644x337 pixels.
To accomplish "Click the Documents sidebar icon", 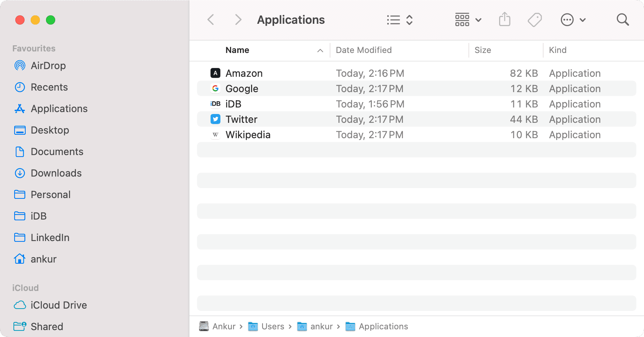I will pos(20,152).
